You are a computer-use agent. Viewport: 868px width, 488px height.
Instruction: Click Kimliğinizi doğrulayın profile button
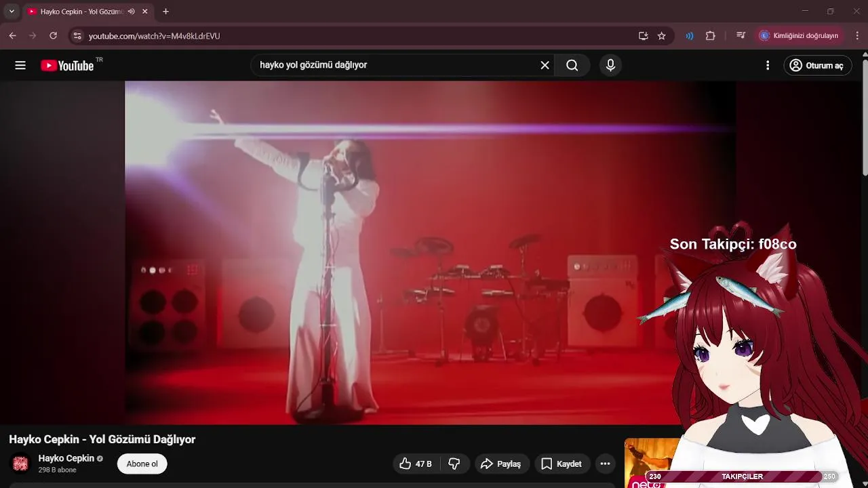click(799, 36)
